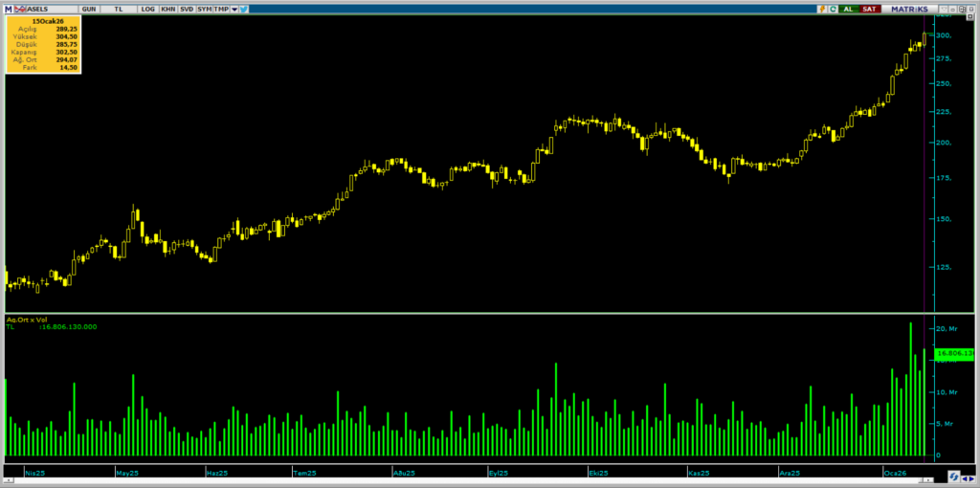Click the split window icon in title bar
This screenshot has height=488, width=980.
[x=963, y=10]
